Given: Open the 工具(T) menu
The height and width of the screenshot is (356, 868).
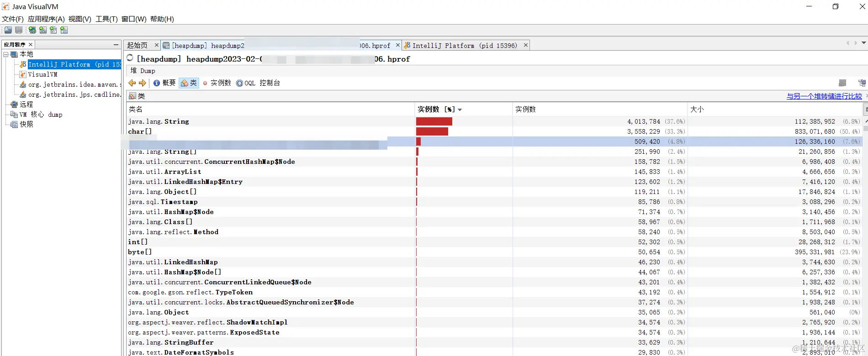Looking at the screenshot, I should click(106, 19).
